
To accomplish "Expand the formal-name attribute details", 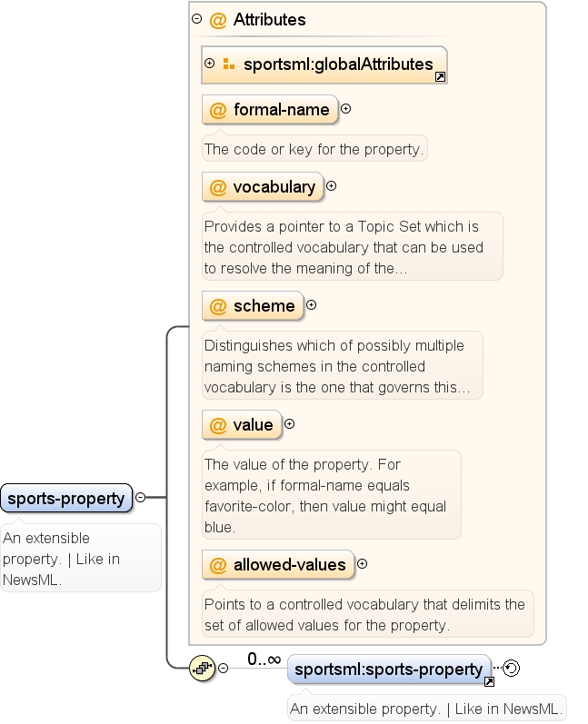I will coord(345,109).
